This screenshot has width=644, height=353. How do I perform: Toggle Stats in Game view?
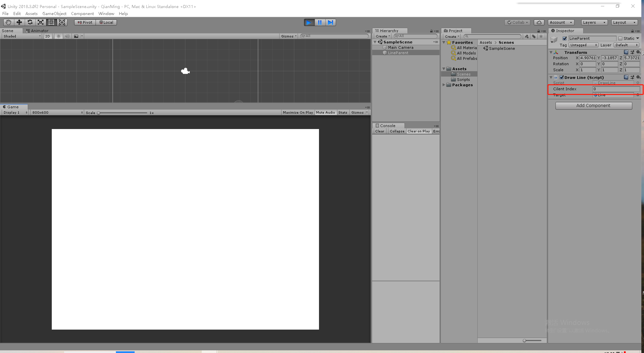tap(343, 112)
